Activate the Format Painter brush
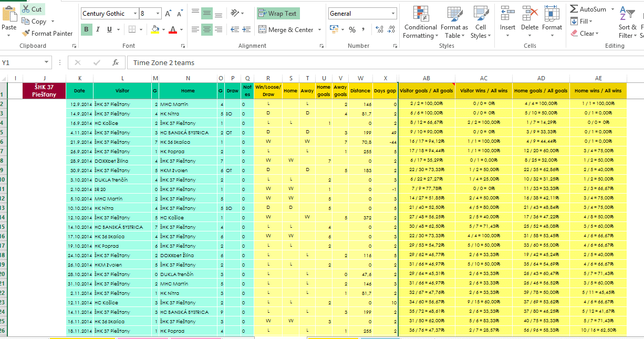This screenshot has width=644, height=339. 26,33
